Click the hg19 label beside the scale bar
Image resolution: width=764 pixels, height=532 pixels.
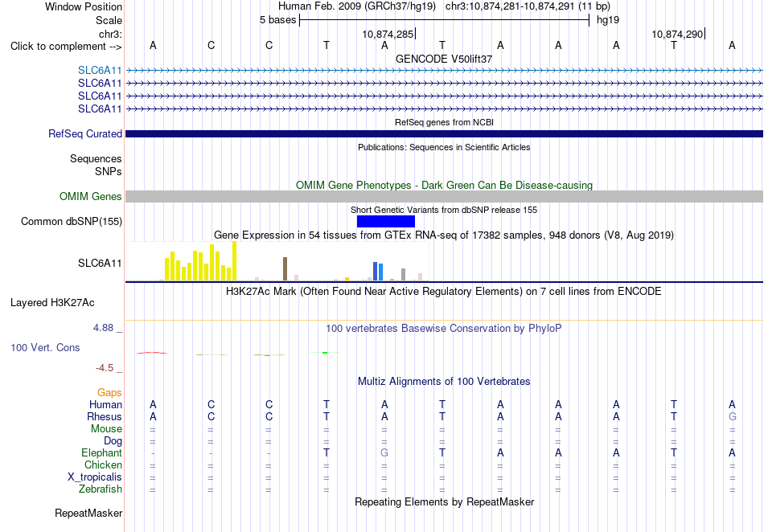pyautogui.click(x=608, y=20)
